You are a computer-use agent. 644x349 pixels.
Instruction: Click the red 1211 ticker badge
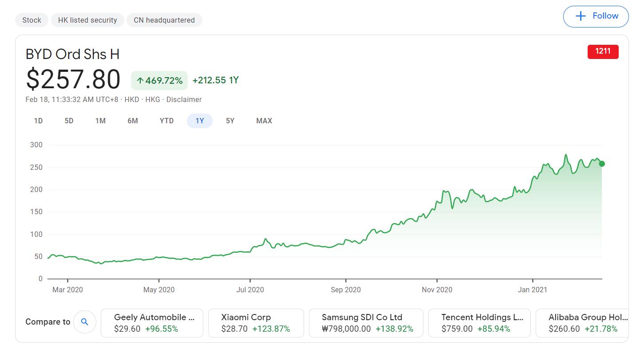pos(602,51)
